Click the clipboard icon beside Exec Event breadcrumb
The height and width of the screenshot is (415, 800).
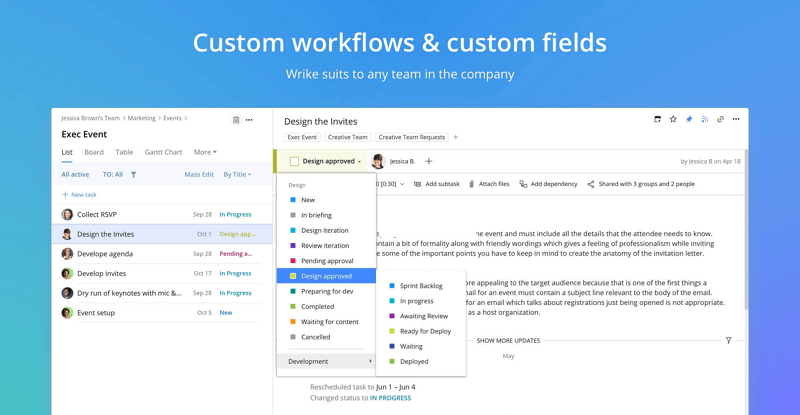click(x=236, y=119)
